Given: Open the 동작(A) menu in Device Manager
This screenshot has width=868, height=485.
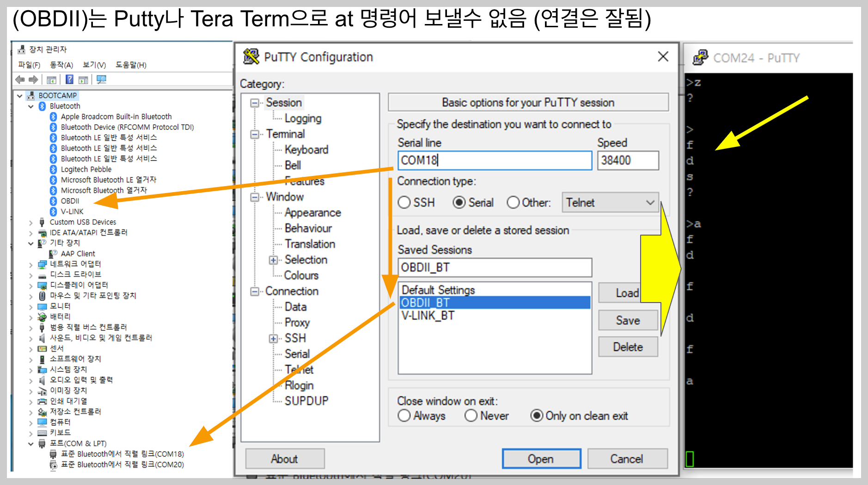Looking at the screenshot, I should tap(61, 65).
